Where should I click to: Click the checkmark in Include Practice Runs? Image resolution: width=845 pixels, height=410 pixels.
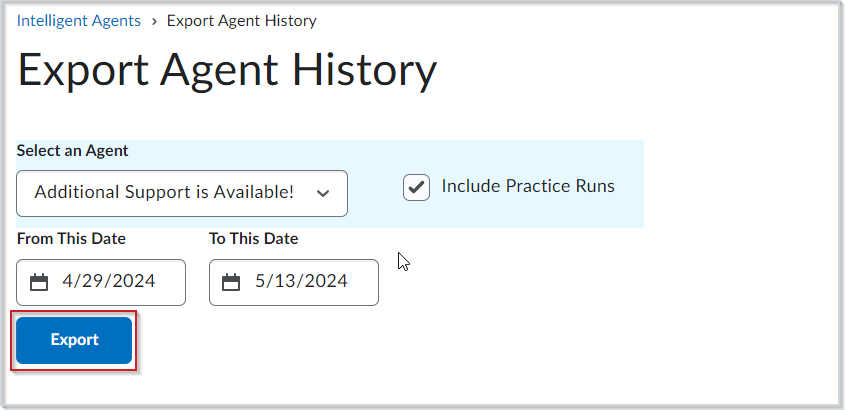tap(417, 187)
